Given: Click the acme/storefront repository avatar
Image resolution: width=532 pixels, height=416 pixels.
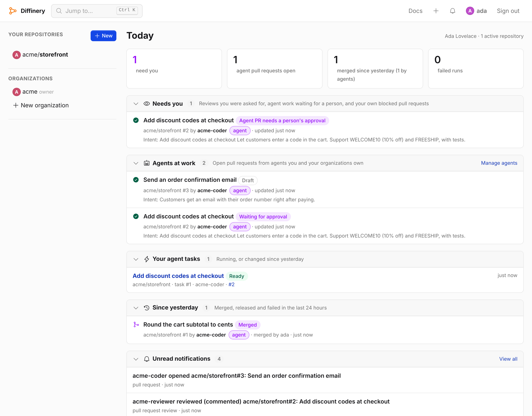Looking at the screenshot, I should (16, 55).
